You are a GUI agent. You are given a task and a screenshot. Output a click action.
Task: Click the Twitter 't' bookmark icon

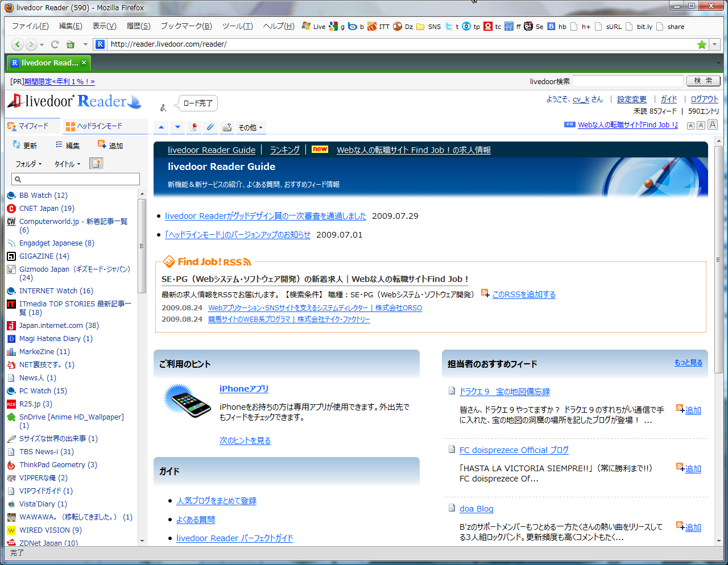(449, 26)
